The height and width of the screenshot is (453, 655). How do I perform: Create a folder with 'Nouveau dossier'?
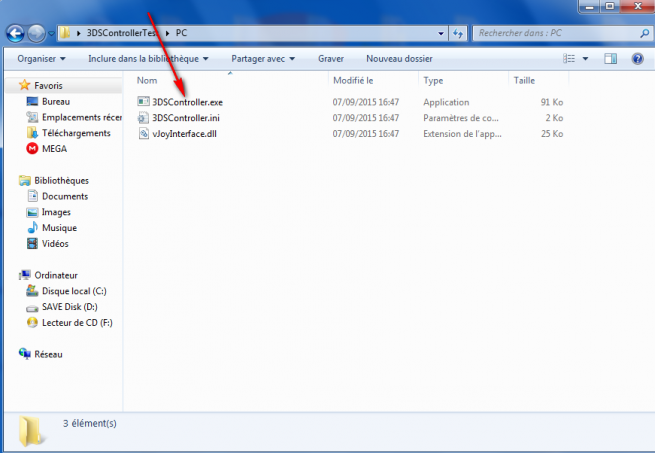pyautogui.click(x=399, y=59)
